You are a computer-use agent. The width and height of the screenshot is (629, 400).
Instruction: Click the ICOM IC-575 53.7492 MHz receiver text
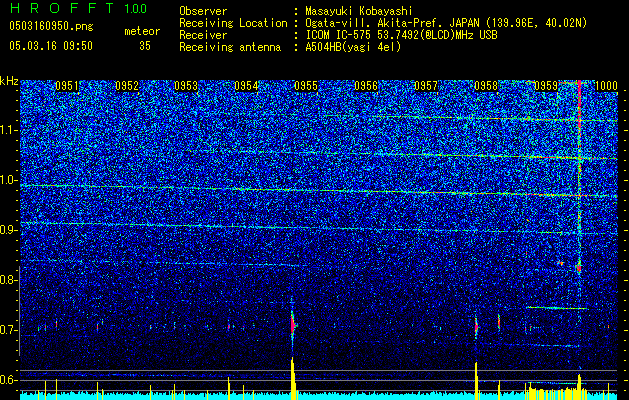[401, 35]
